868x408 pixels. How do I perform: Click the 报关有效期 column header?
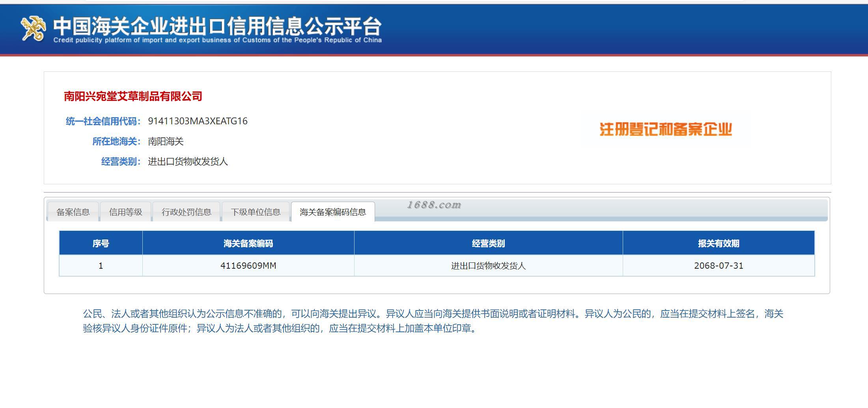click(719, 243)
